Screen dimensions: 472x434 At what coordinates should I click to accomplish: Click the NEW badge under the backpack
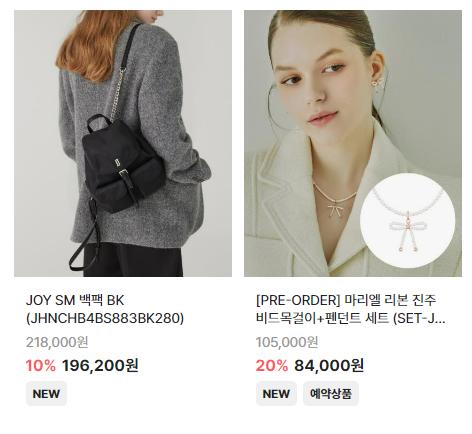coord(46,394)
